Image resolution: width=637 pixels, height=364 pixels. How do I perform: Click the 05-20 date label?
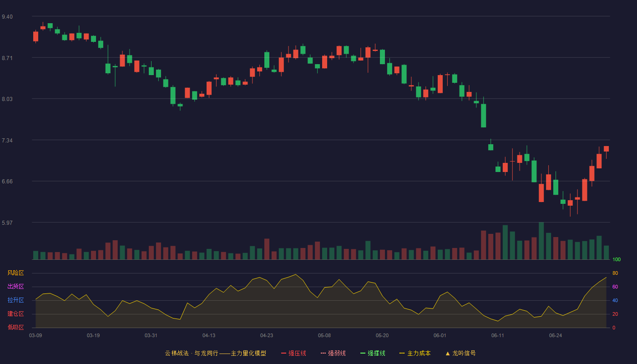(382, 335)
